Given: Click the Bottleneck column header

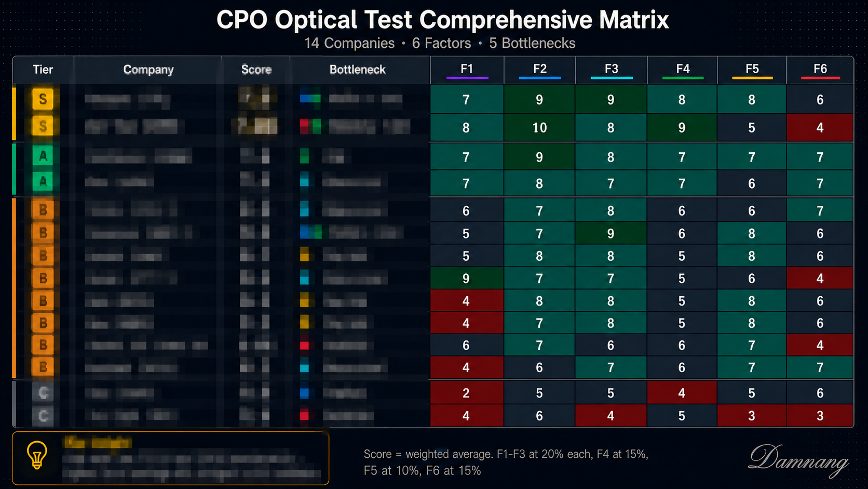Looking at the screenshot, I should 358,70.
